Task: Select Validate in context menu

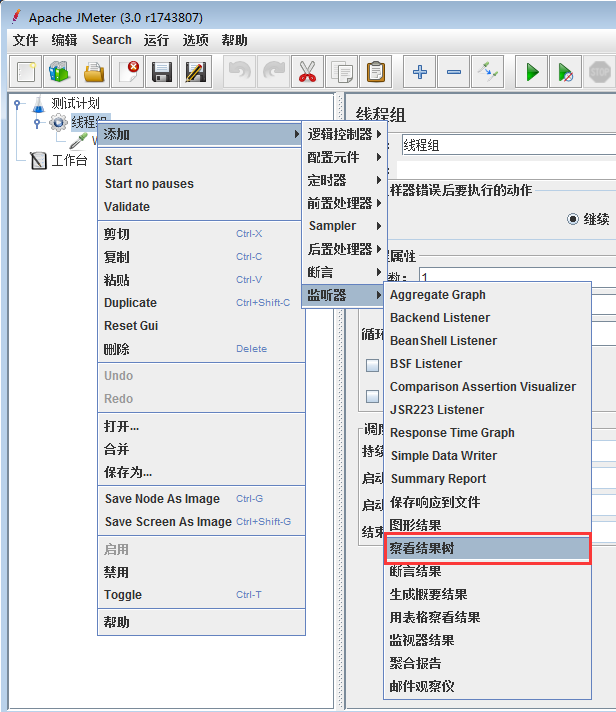Action: (200, 207)
